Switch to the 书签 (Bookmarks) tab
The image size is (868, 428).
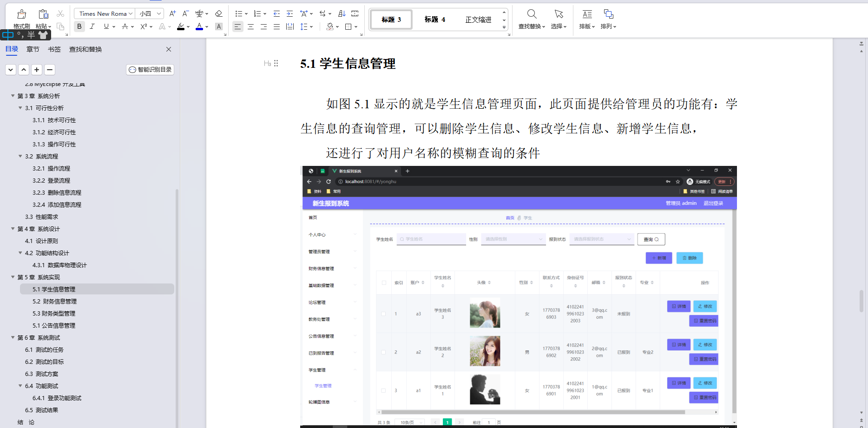point(54,49)
